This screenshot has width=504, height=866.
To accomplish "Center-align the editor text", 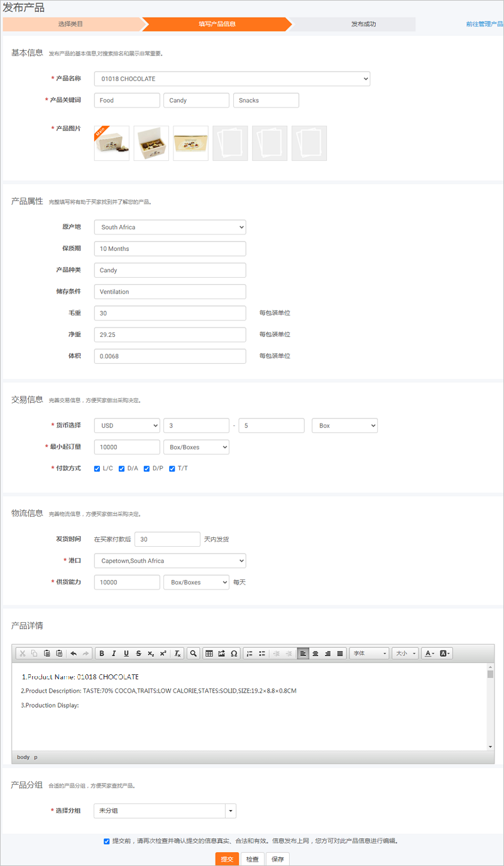I will pos(315,654).
